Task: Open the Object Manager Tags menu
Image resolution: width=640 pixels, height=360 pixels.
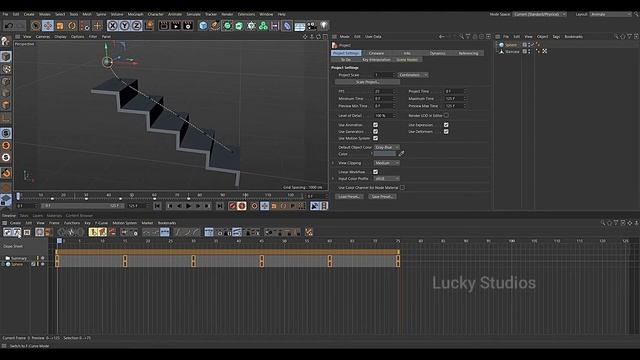Action: pyautogui.click(x=556, y=37)
